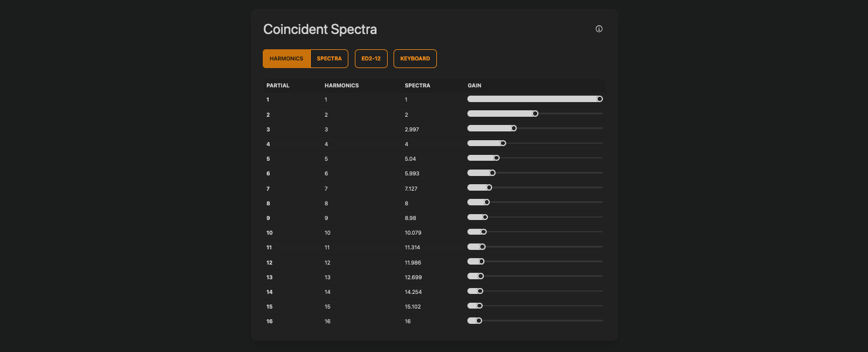Viewport: 868px width, 352px height.
Task: Select the HARMONICS tab
Action: tap(286, 58)
